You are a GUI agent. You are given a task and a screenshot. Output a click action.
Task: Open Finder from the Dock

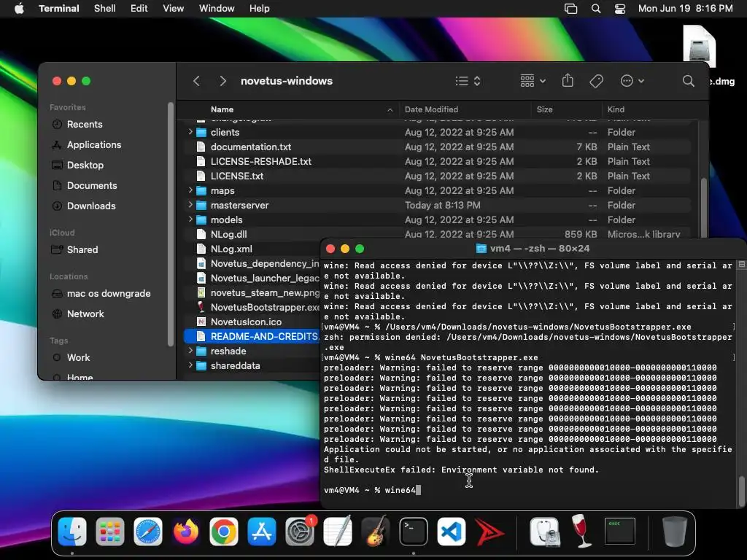coord(72,532)
